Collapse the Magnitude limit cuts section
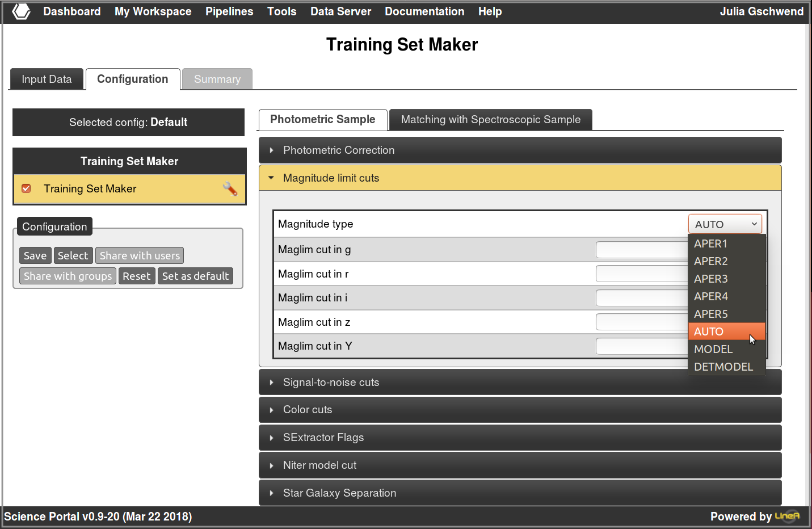The image size is (812, 529). (520, 178)
